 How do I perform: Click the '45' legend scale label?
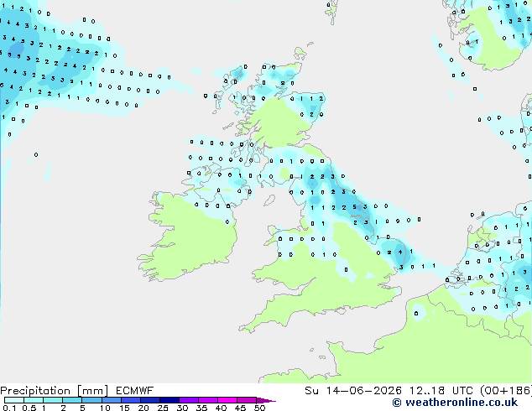[240, 408]
